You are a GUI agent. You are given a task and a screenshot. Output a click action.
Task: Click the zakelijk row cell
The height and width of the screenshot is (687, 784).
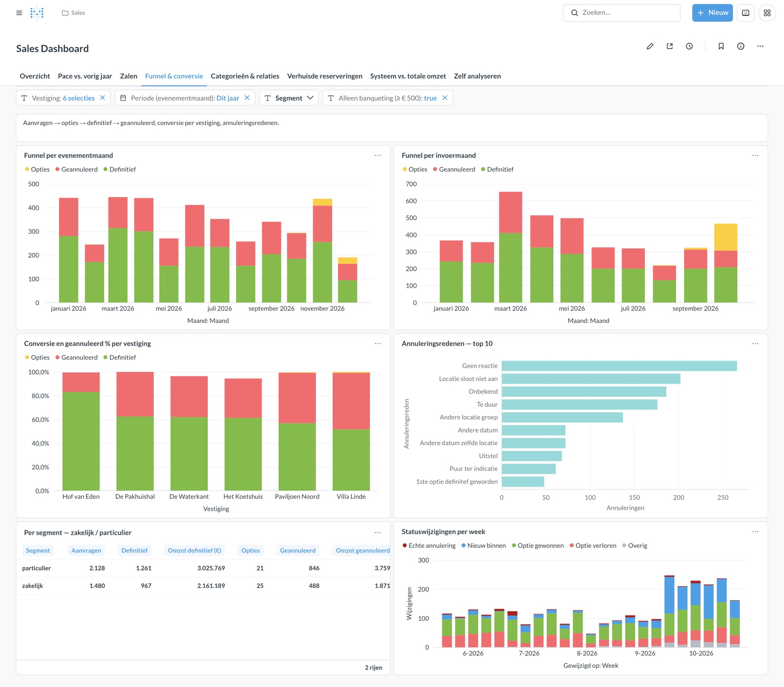tap(32, 586)
